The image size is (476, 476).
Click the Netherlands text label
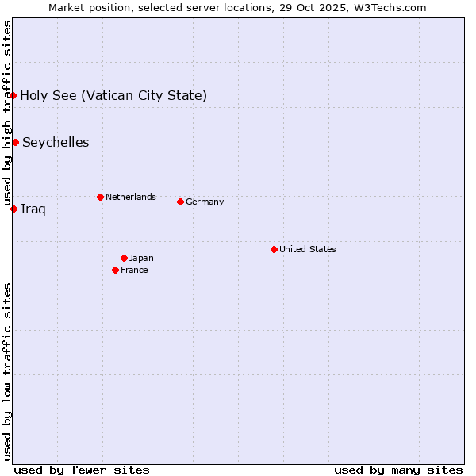click(130, 197)
